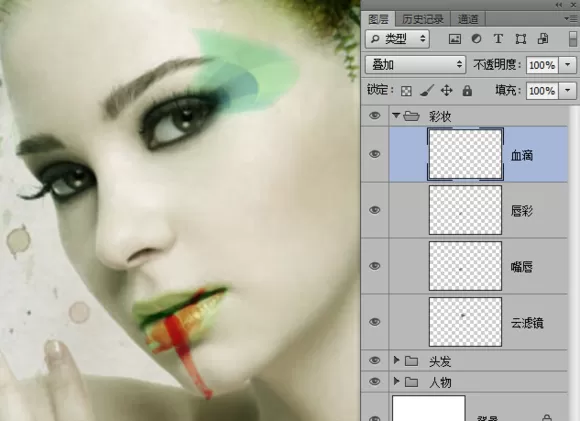
Task: Click the background layer white thumbnail
Action: tap(429, 408)
